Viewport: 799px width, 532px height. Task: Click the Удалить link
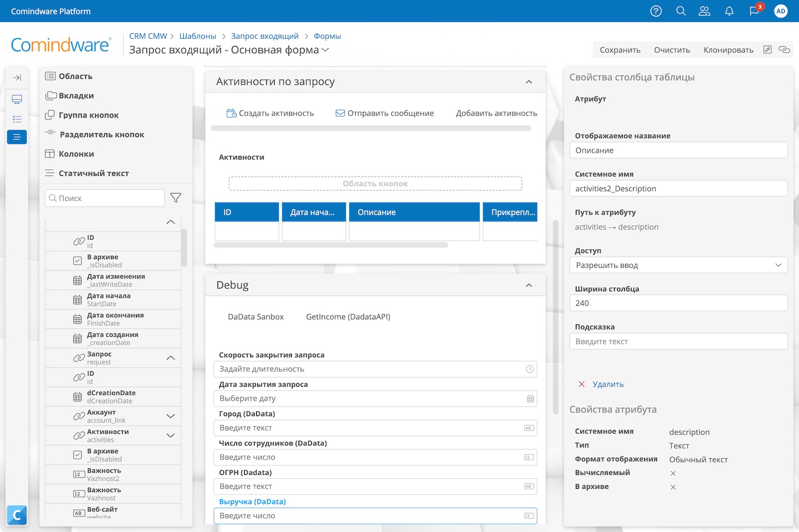click(x=608, y=384)
